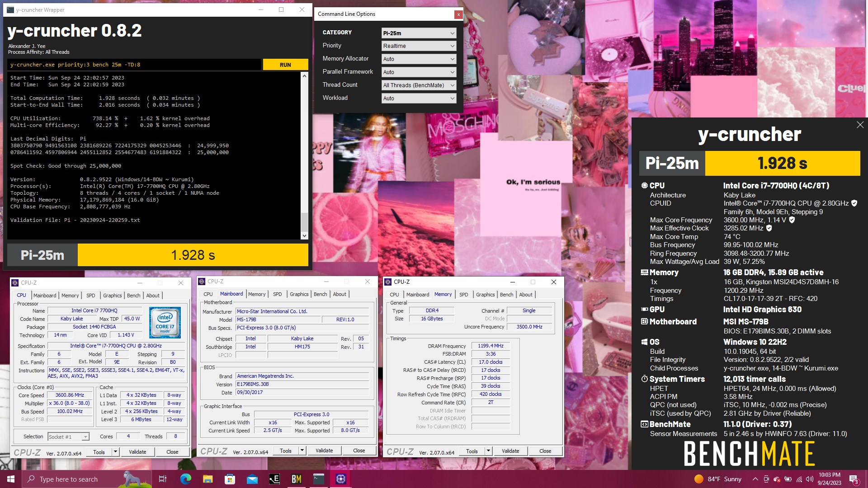
Task: Click the shield icon beside Max Core Frequency
Action: pos(792,220)
